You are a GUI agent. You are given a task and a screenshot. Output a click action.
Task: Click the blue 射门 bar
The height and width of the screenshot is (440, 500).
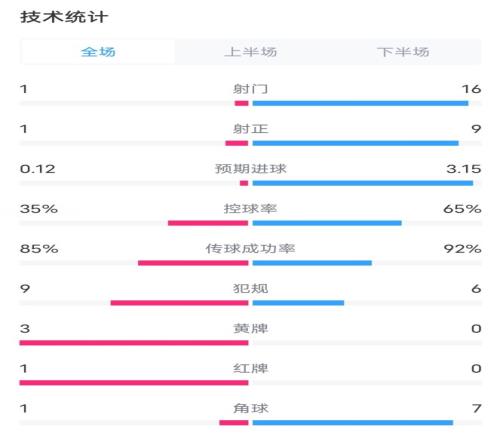pos(360,103)
